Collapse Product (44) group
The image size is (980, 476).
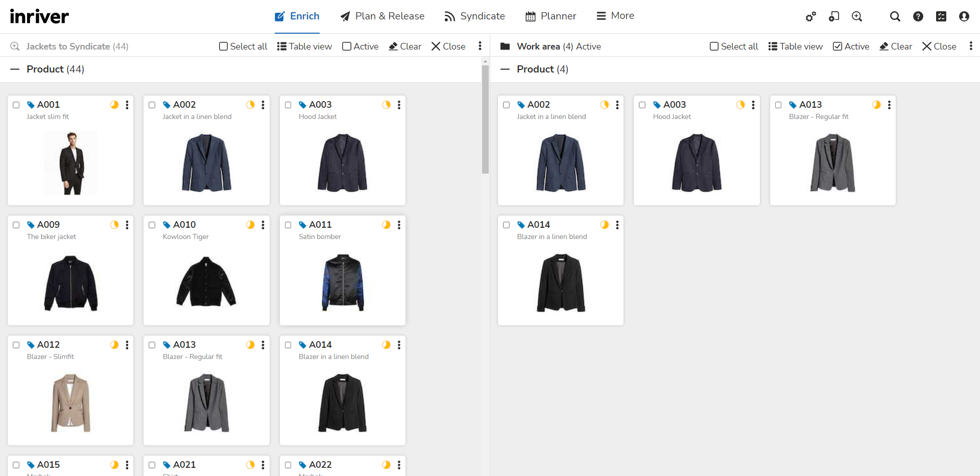pyautogui.click(x=15, y=69)
